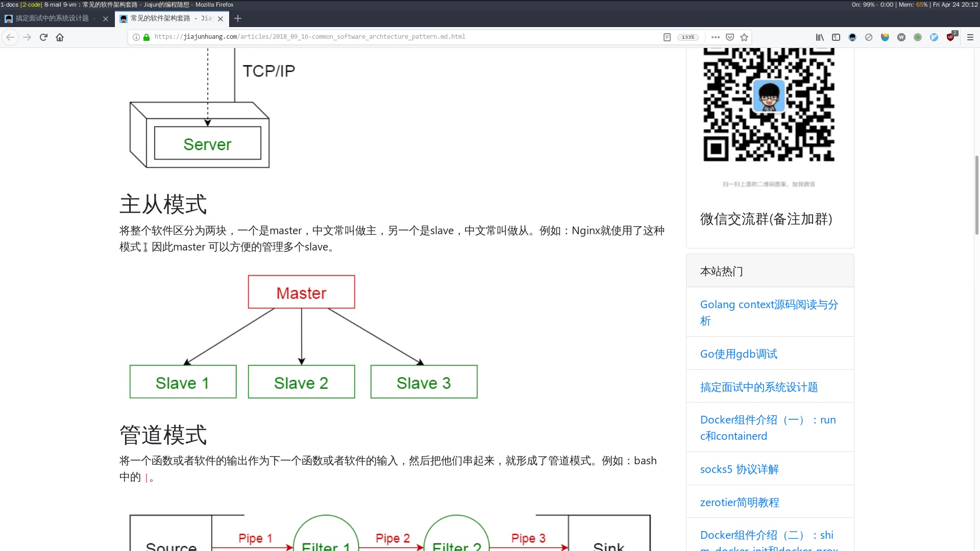Open the Firefox home page

(60, 37)
